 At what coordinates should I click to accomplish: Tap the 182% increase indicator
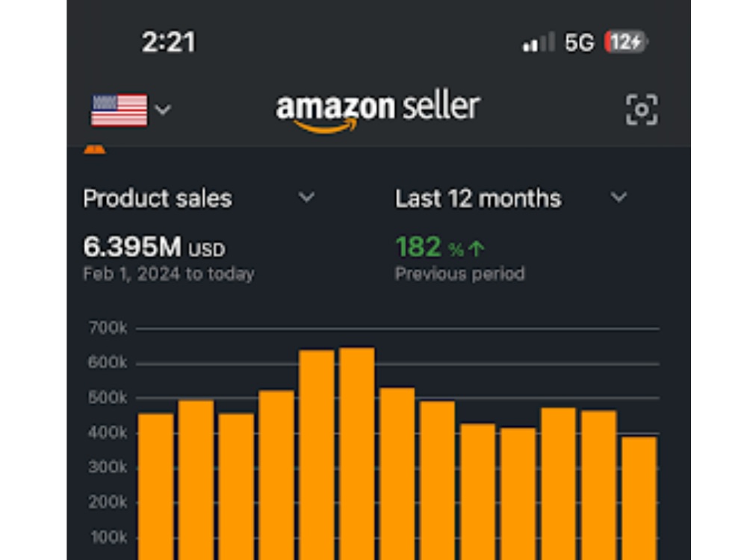pos(440,247)
